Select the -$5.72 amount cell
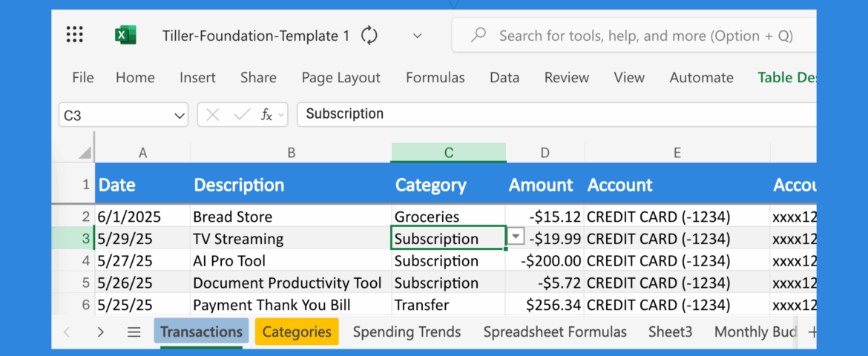Image resolution: width=868 pixels, height=356 pixels. 545,283
